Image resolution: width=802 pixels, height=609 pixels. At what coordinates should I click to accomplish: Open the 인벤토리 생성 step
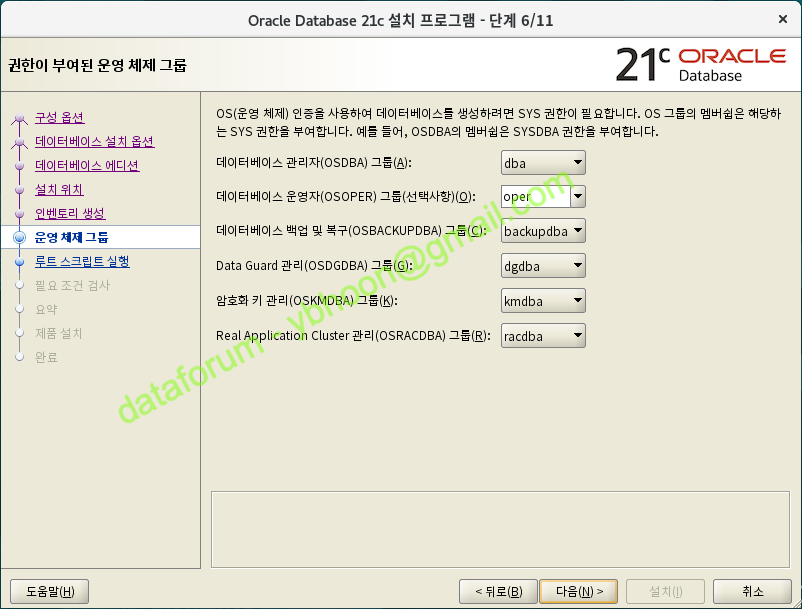pos(69,214)
